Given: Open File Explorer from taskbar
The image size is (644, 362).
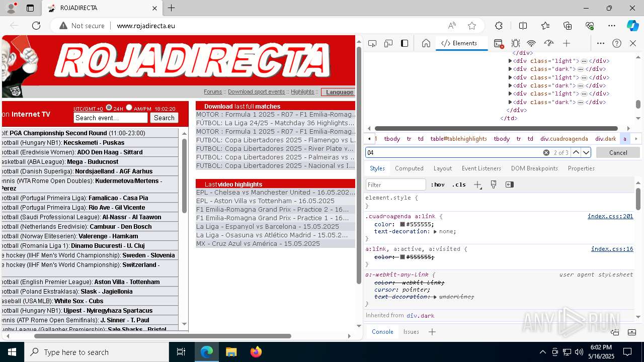Looking at the screenshot, I should [x=231, y=352].
